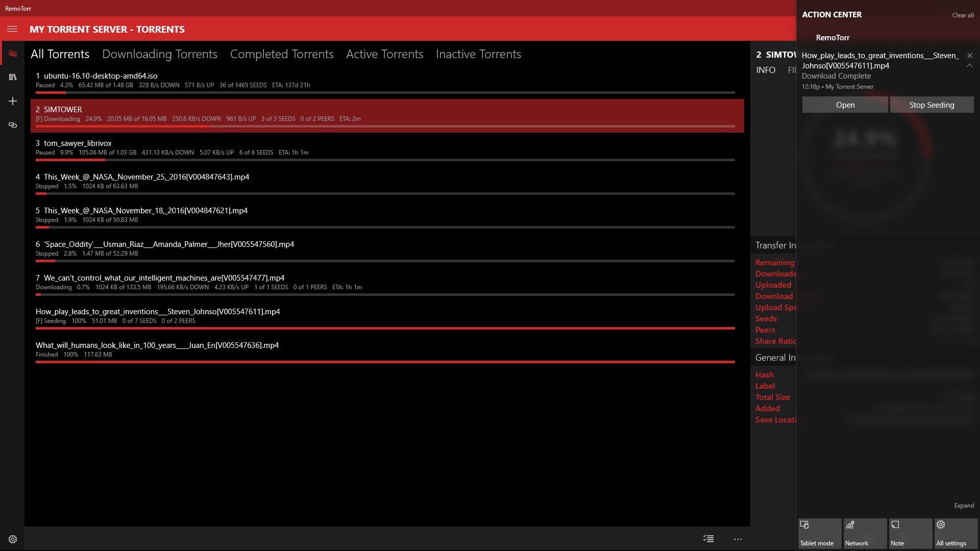Image resolution: width=980 pixels, height=551 pixels.
Task: Collapse the notification with chevron arrow
Action: (x=969, y=66)
